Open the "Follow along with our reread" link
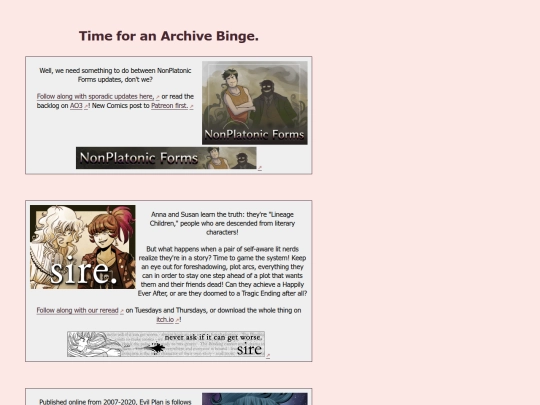Image resolution: width=540 pixels, height=405 pixels. pyautogui.click(x=77, y=310)
